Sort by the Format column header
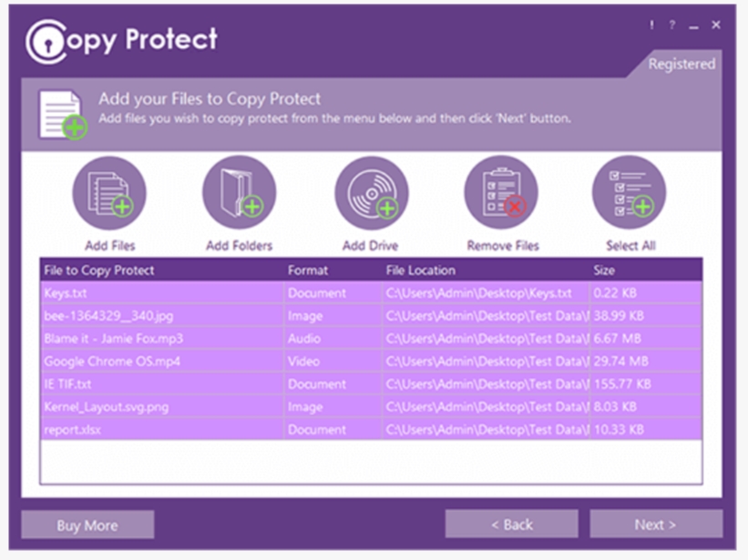The width and height of the screenshot is (748, 560). [x=333, y=270]
